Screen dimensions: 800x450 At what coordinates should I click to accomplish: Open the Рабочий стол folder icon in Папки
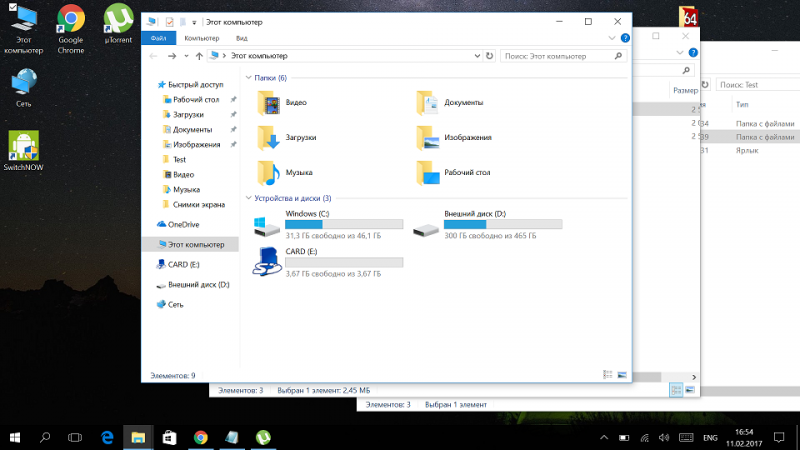point(427,172)
